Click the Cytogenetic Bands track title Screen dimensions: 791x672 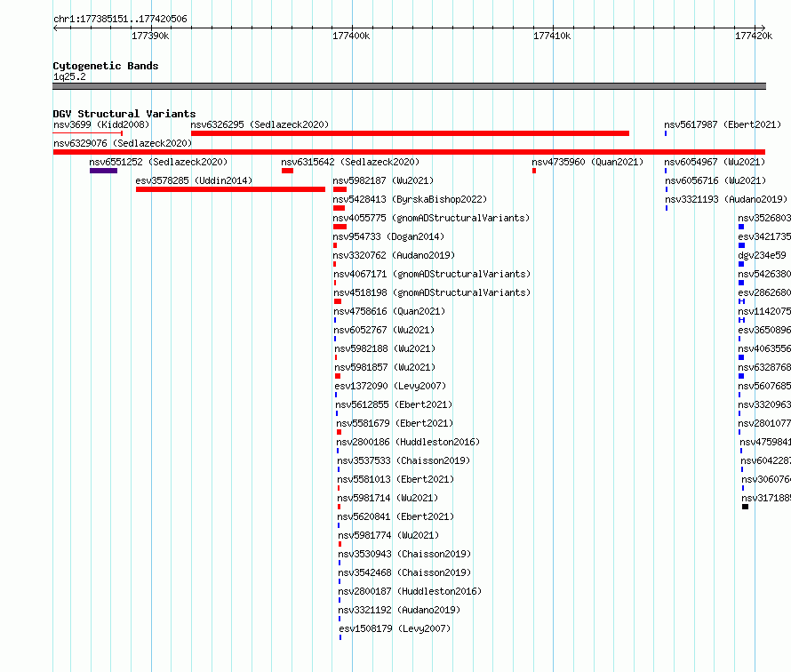point(106,66)
